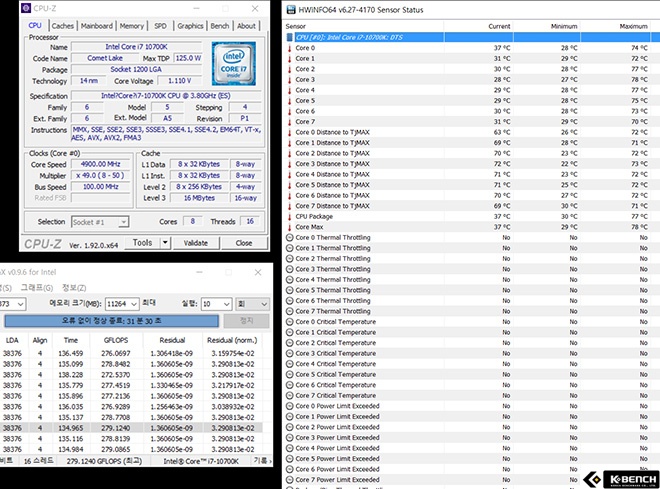The width and height of the screenshot is (660, 489).
Task: Open the problem size dropdown ending in 373
Action: [12, 304]
